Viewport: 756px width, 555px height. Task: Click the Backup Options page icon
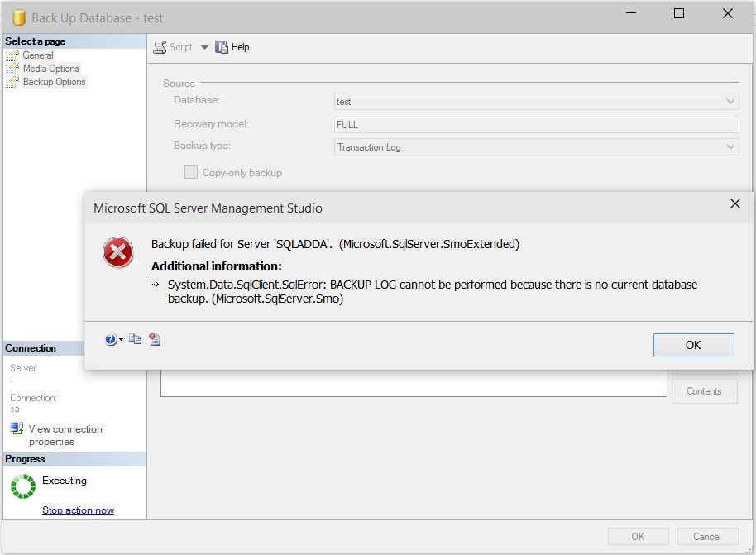tap(12, 82)
